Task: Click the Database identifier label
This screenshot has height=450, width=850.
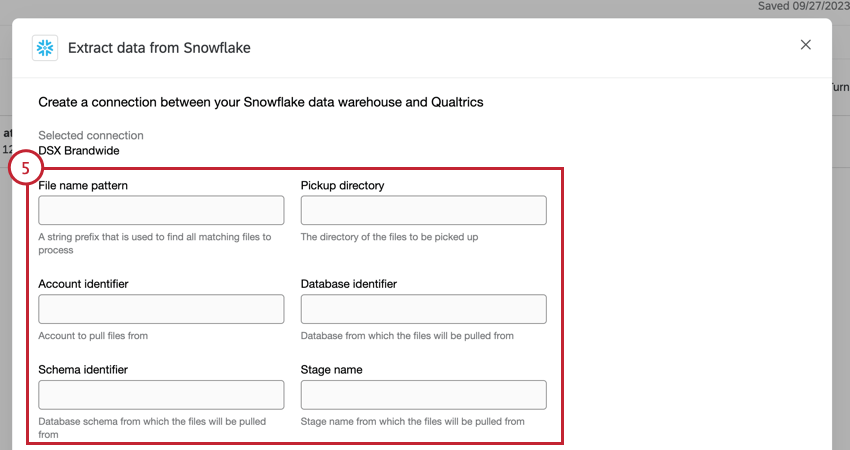Action: pyautogui.click(x=349, y=284)
